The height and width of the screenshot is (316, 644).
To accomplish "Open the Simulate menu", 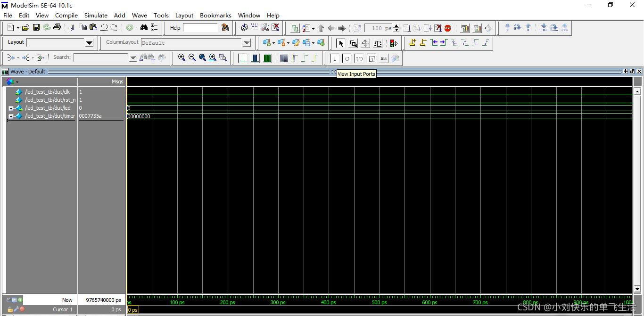I will [96, 15].
